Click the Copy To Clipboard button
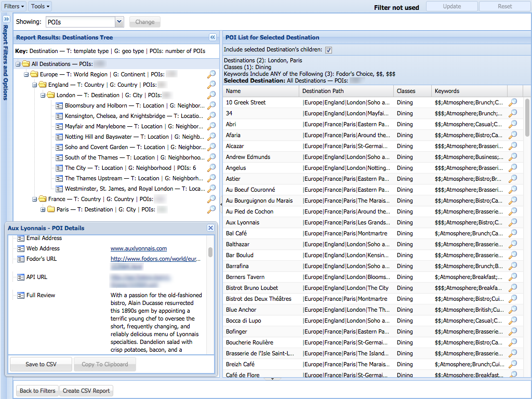The image size is (532, 399). tap(105, 364)
